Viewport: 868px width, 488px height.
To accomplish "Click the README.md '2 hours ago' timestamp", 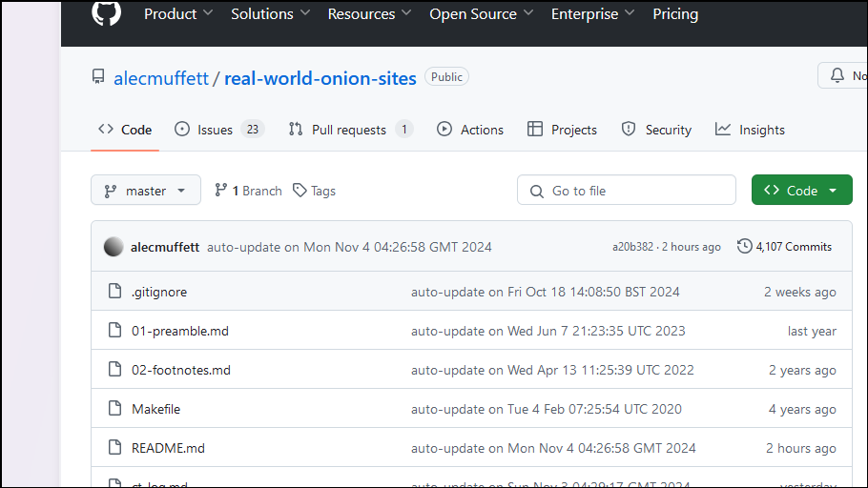I will tap(801, 448).
